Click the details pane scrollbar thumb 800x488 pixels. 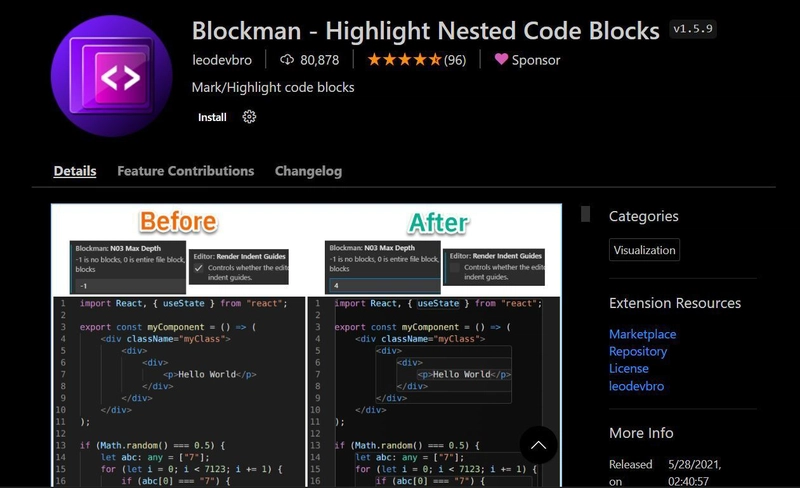(x=585, y=214)
